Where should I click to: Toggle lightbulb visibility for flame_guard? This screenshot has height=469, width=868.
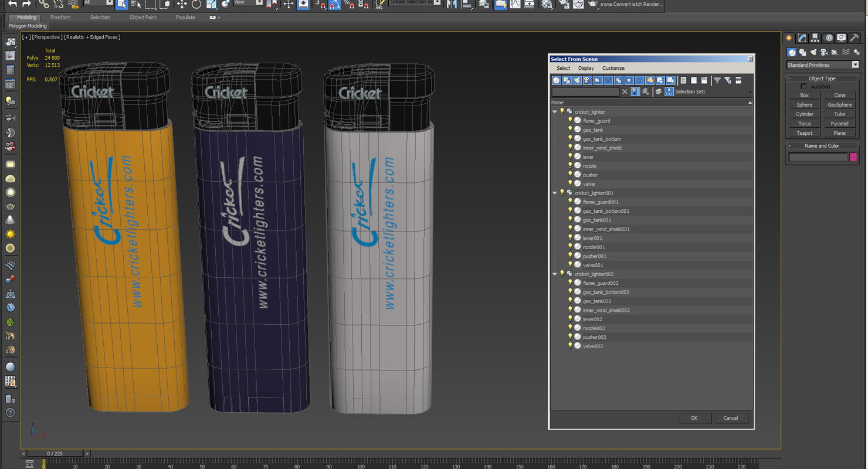click(x=570, y=120)
